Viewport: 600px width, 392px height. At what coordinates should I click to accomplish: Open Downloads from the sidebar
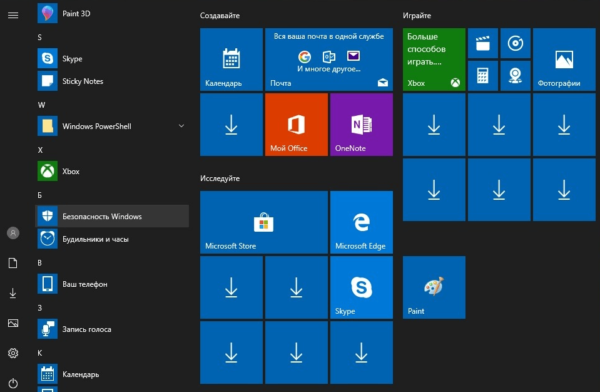pyautogui.click(x=13, y=293)
